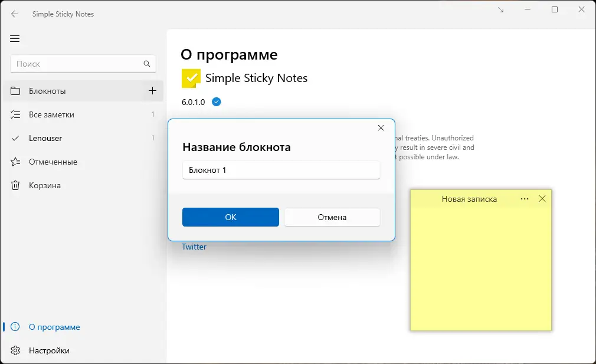The height and width of the screenshot is (364, 596).
Task: Click the Настройки gear icon
Action: [15, 350]
